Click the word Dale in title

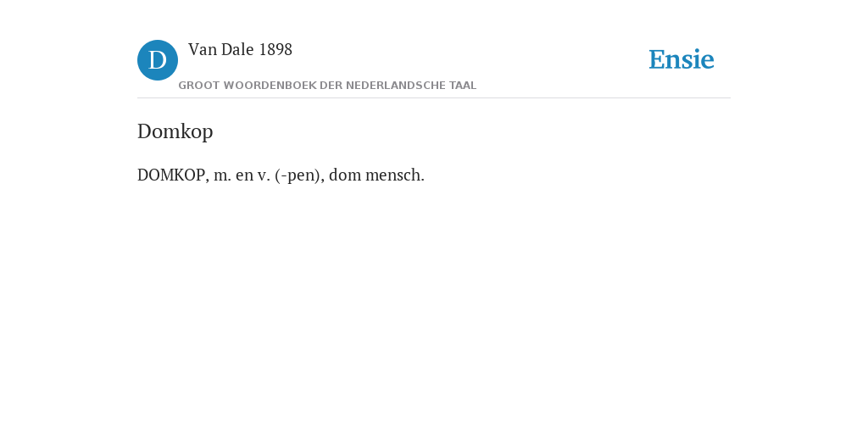click(237, 50)
